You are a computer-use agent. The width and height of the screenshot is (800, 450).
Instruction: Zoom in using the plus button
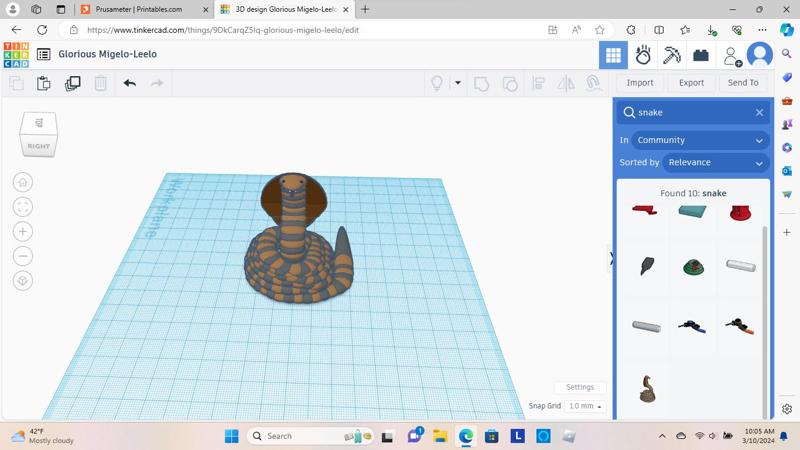click(x=22, y=231)
